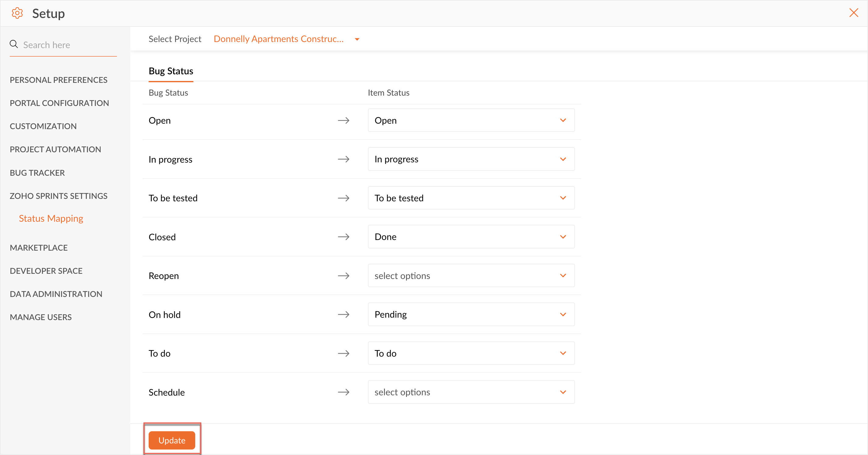Select options for Schedule bug status
Viewport: 868px width, 455px height.
[471, 392]
